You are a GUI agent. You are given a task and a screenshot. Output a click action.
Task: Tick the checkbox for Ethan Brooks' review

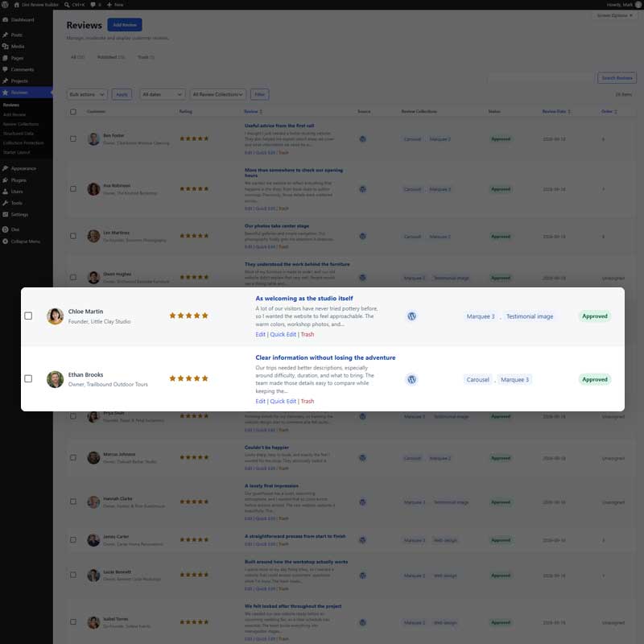pyautogui.click(x=28, y=378)
